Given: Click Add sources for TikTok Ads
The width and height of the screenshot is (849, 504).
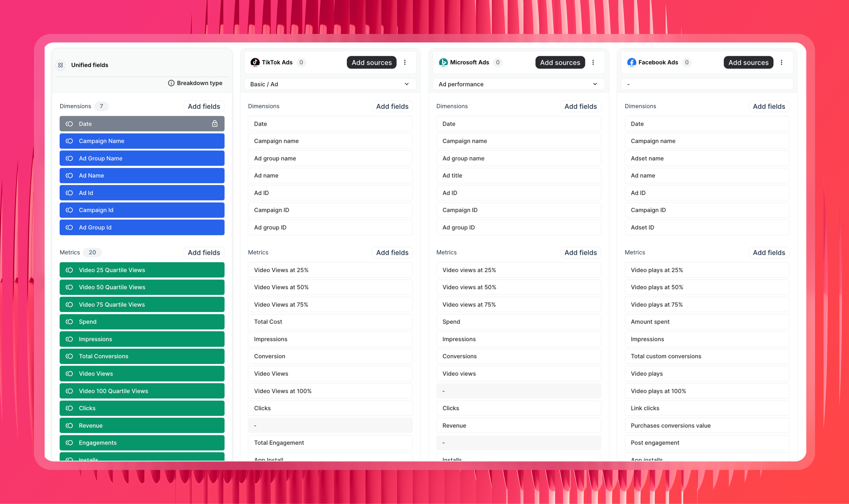Looking at the screenshot, I should tap(372, 62).
